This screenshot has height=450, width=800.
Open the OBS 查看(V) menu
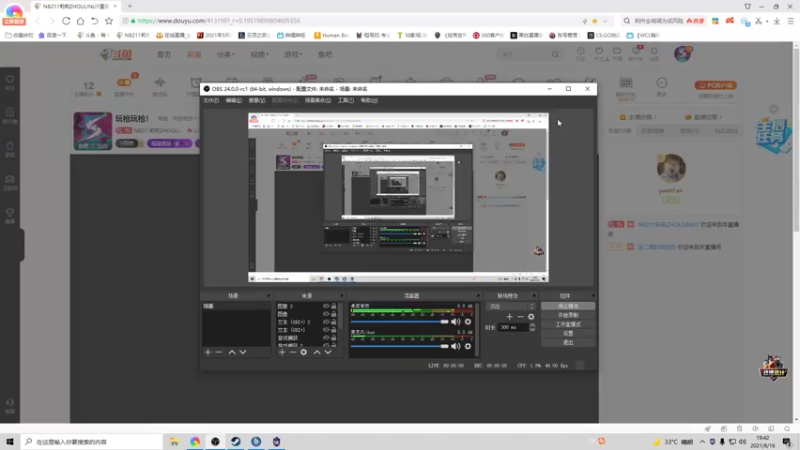[257, 101]
